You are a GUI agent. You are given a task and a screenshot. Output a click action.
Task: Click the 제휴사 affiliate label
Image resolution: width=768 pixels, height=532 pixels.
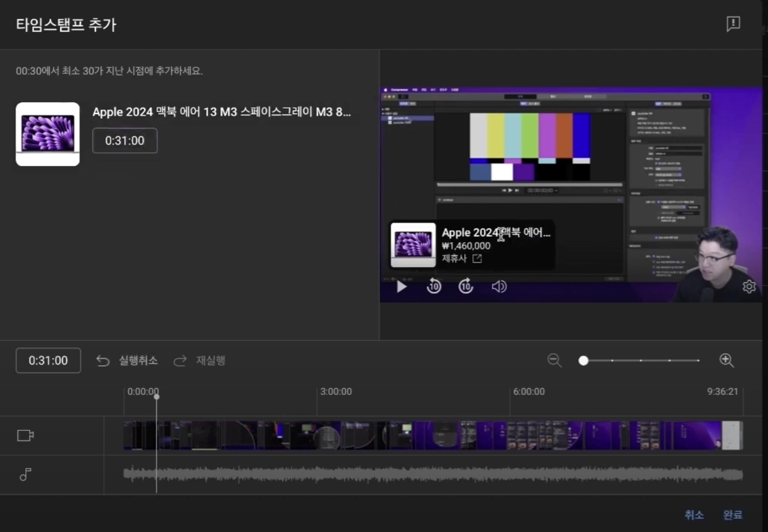pyautogui.click(x=454, y=258)
